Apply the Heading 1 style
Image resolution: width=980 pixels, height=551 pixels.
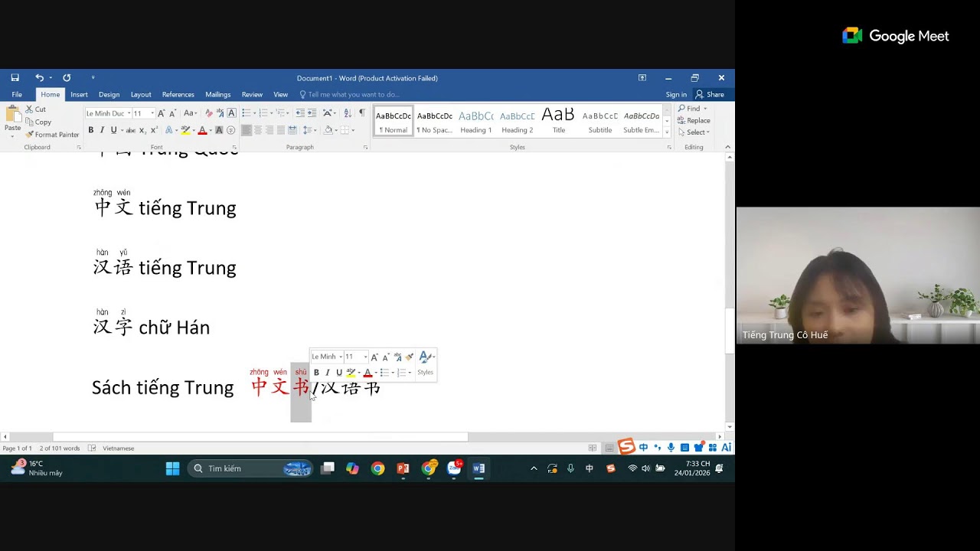click(475, 121)
